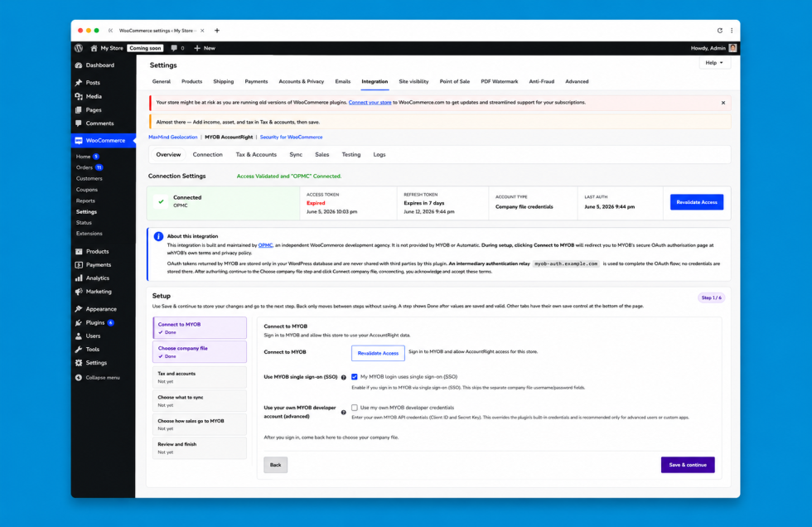This screenshot has height=527, width=812.
Task: Click the Payments sidebar icon
Action: [79, 265]
